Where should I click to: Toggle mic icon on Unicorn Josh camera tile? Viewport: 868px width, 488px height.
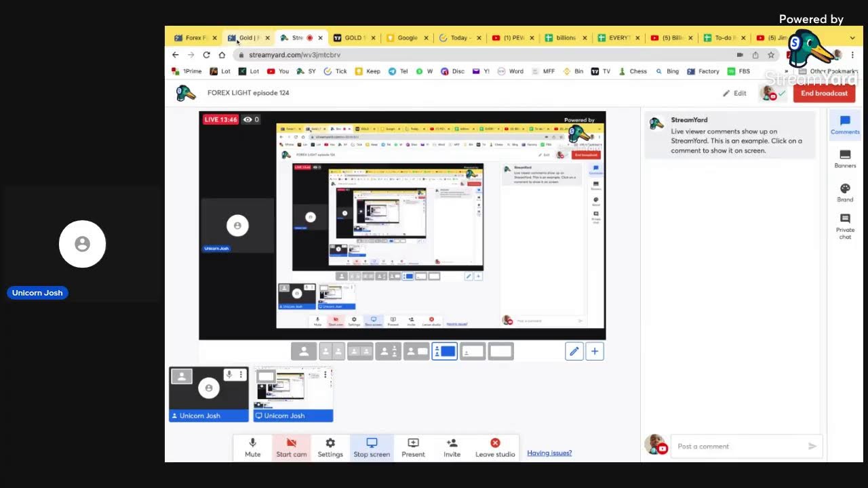[x=229, y=375]
